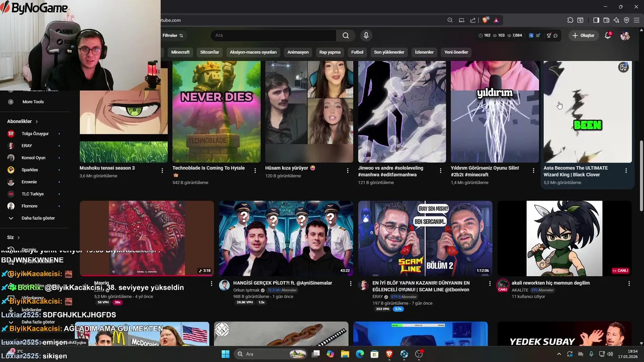Open Konsol Oyun subscription channel
644x362 pixels.
[x=33, y=158]
